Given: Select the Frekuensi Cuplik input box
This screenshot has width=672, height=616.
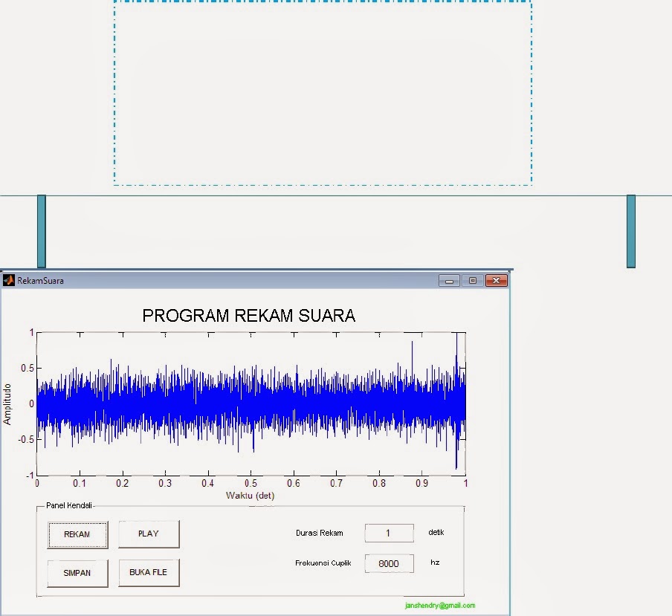Looking at the screenshot, I should pyautogui.click(x=388, y=563).
